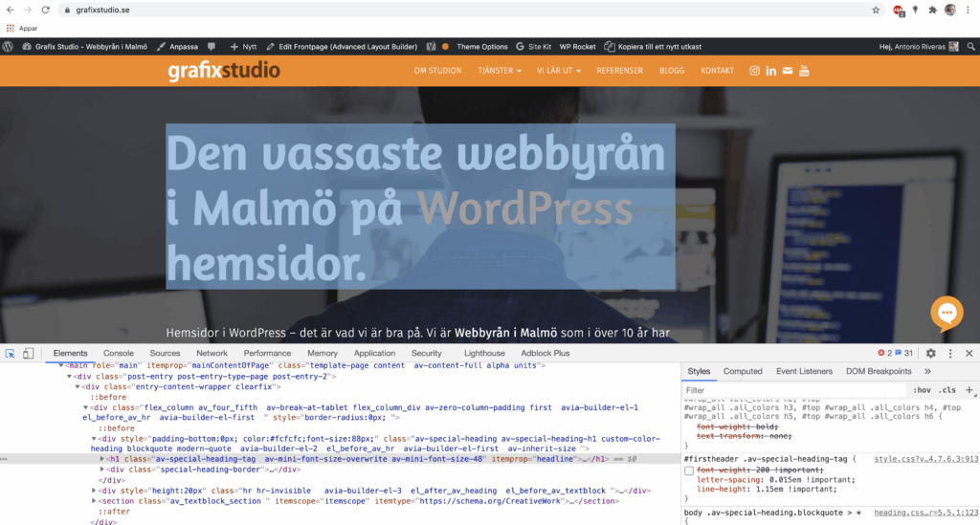This screenshot has height=525, width=980.
Task: Bookmark page with the star icon
Action: click(876, 10)
